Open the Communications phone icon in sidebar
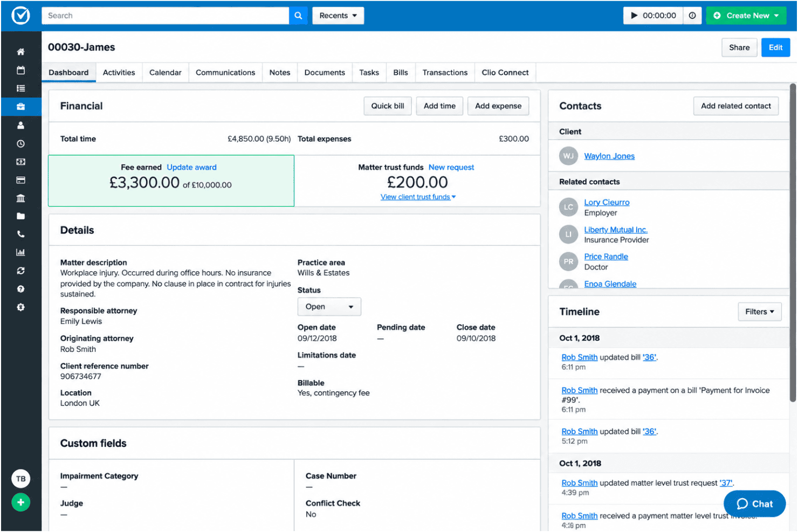This screenshot has width=798, height=532. 20,234
